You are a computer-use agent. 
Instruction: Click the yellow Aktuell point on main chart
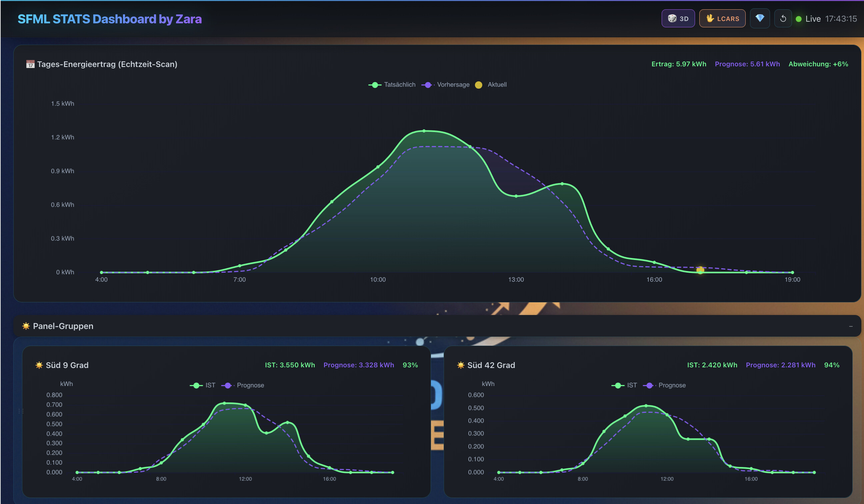(700, 270)
